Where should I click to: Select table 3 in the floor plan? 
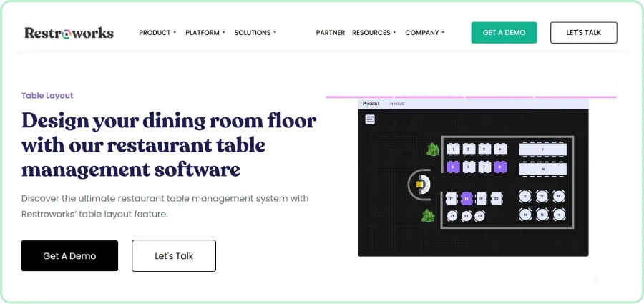click(x=484, y=149)
